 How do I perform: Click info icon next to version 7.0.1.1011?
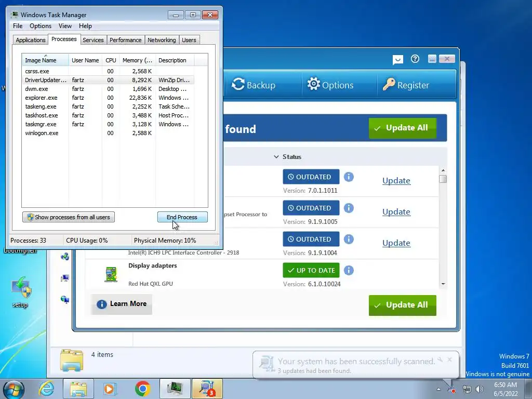(349, 177)
